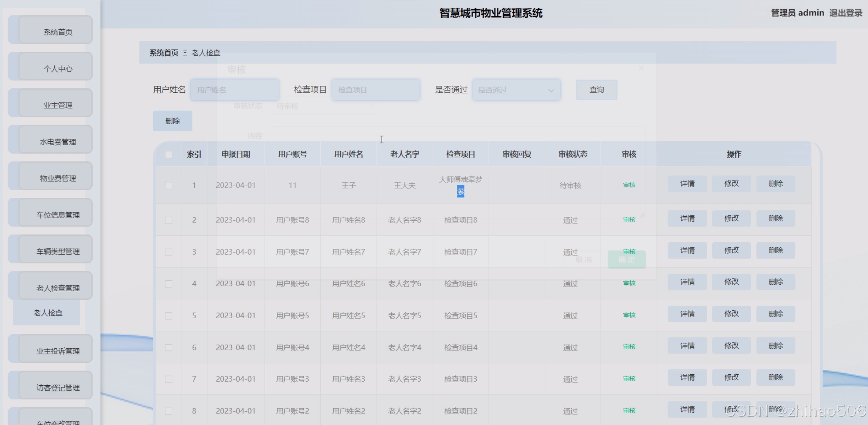
Task: Click green 审核 link for 用户账号3
Action: (x=629, y=378)
